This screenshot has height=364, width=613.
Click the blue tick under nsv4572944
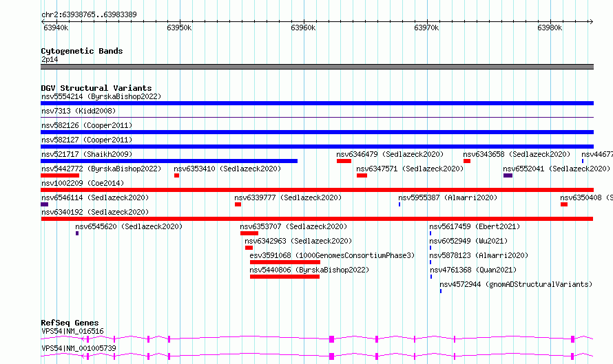click(x=441, y=291)
